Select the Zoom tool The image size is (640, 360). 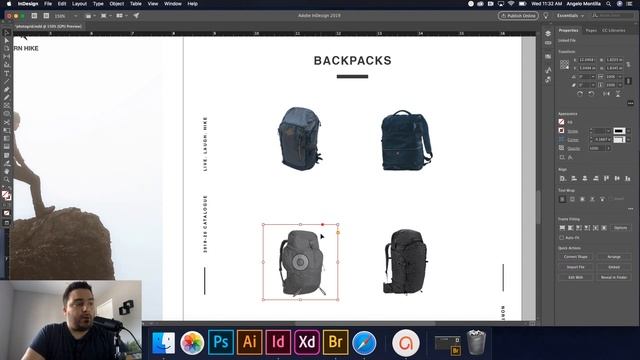[7, 180]
